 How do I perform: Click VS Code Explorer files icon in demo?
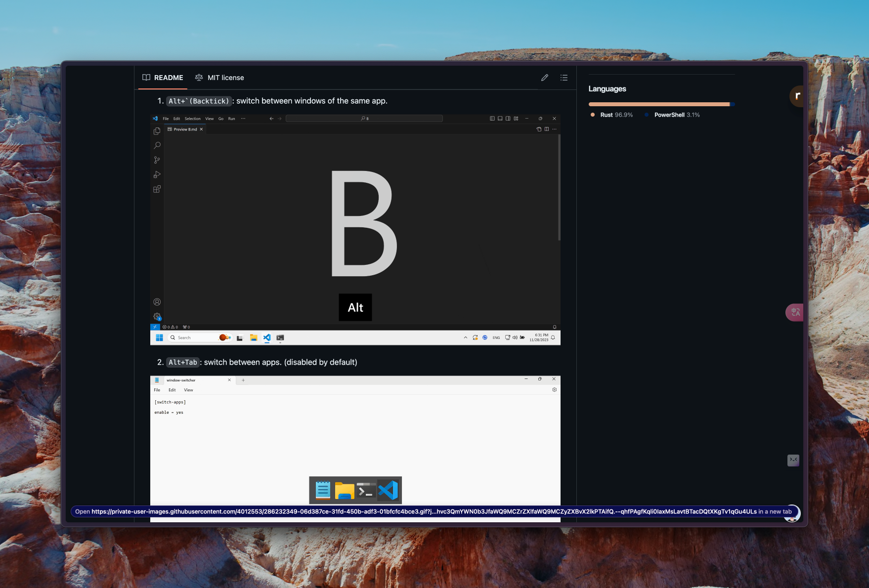(x=157, y=131)
